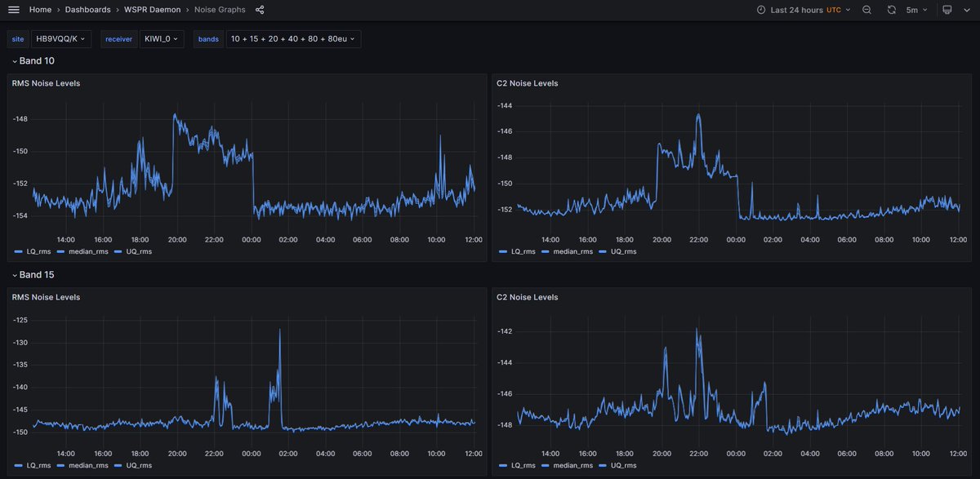This screenshot has width=980, height=479.
Task: Open Band 15 RMS Noise Levels panel title
Action: point(46,297)
